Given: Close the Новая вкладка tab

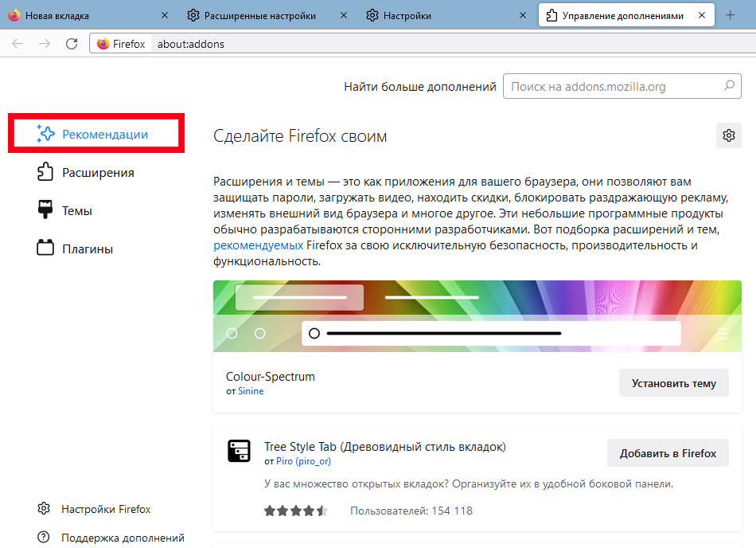Looking at the screenshot, I should (x=165, y=15).
